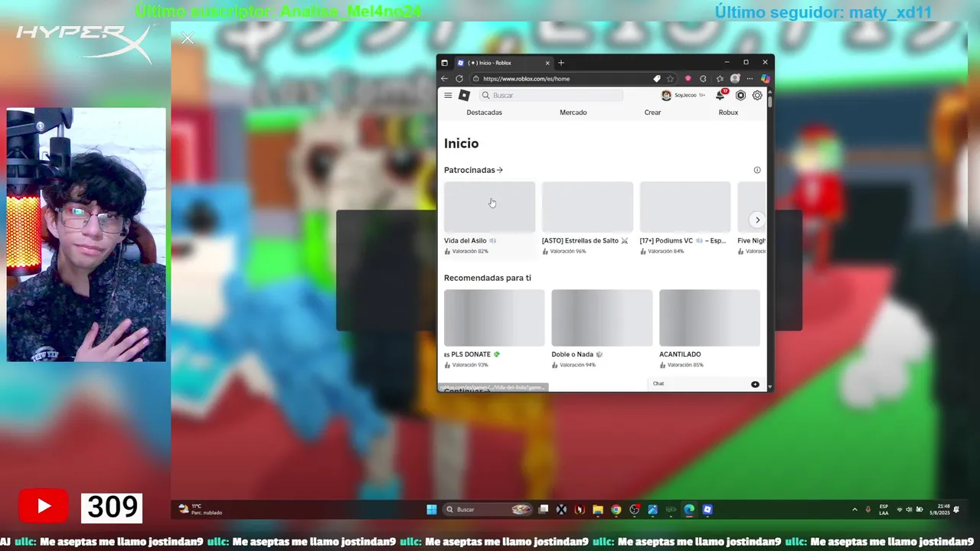The image size is (980, 551).
Task: Open File Explorer from taskbar
Action: [x=598, y=510]
